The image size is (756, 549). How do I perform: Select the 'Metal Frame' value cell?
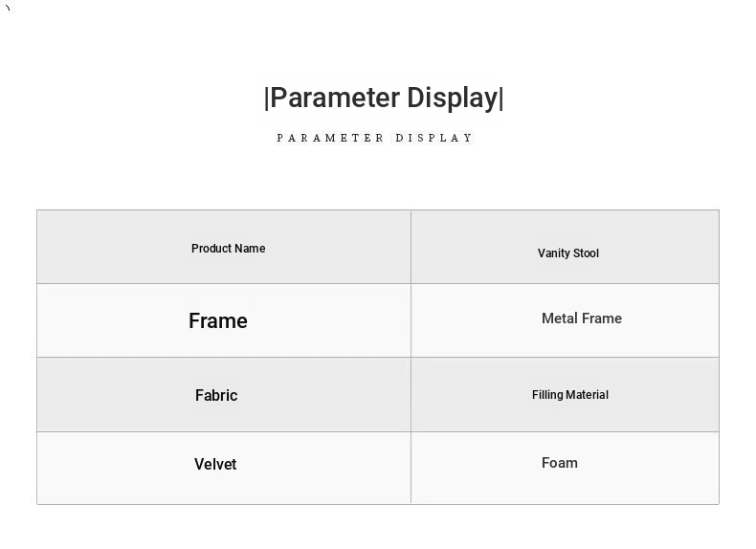click(x=581, y=318)
